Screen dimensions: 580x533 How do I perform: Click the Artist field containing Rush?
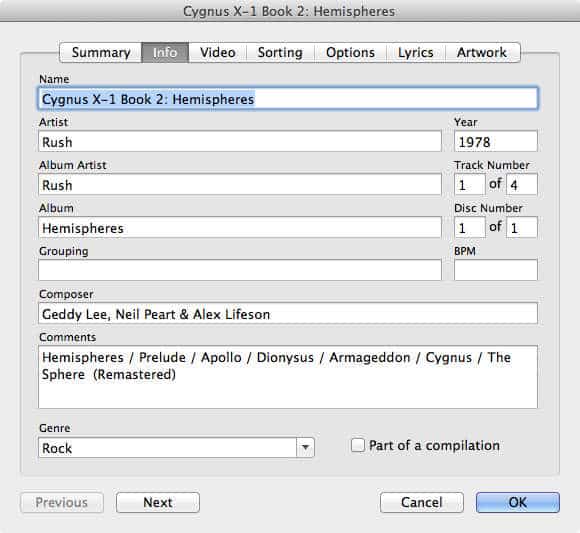(x=240, y=141)
